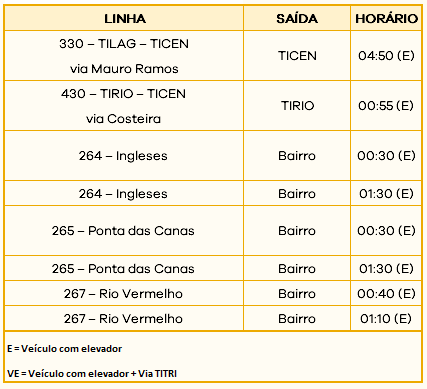The width and height of the screenshot is (427, 389).
Task: Click the LINHA column header
Action: pyautogui.click(x=124, y=18)
